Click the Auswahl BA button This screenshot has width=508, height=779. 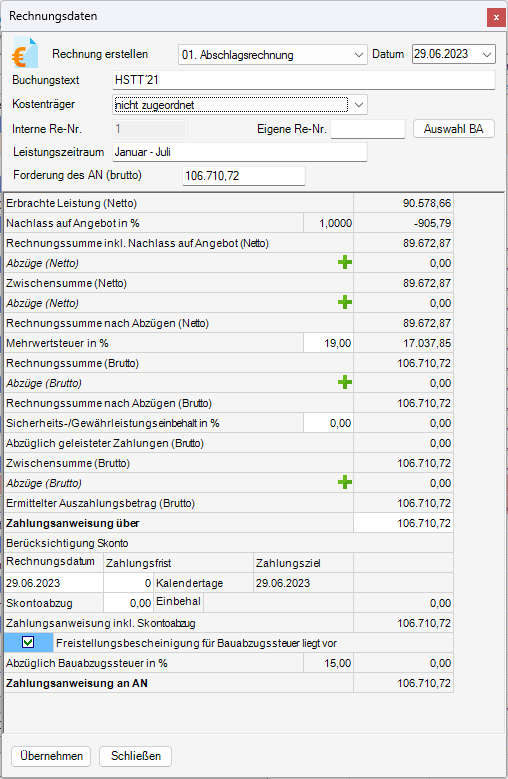[x=453, y=129]
